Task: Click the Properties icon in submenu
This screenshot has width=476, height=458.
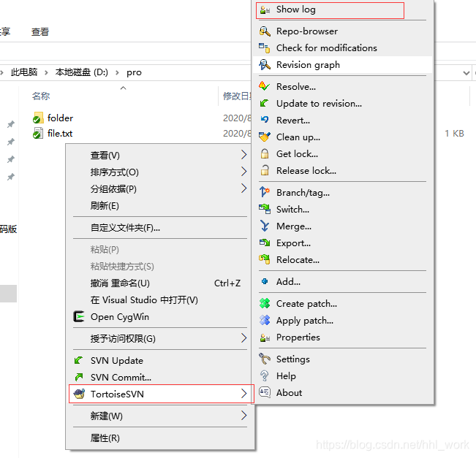Action: click(265, 337)
